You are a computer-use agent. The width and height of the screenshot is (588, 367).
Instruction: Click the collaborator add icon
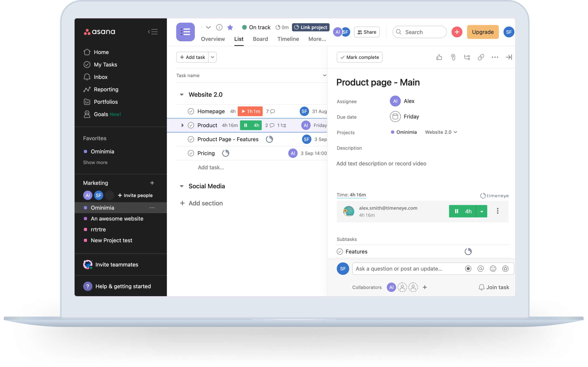point(425,287)
